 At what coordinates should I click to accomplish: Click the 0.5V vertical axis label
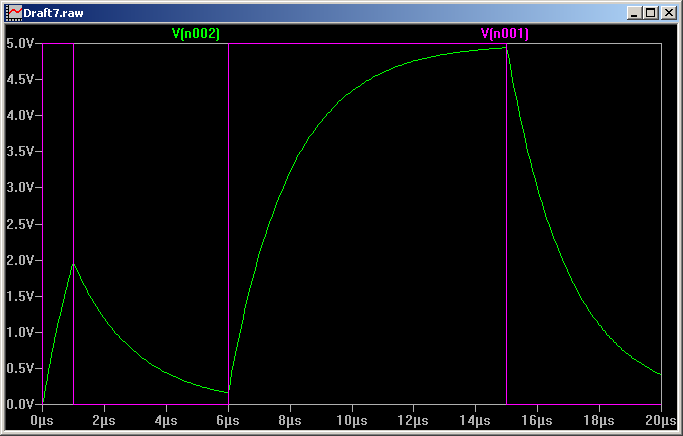point(20,368)
